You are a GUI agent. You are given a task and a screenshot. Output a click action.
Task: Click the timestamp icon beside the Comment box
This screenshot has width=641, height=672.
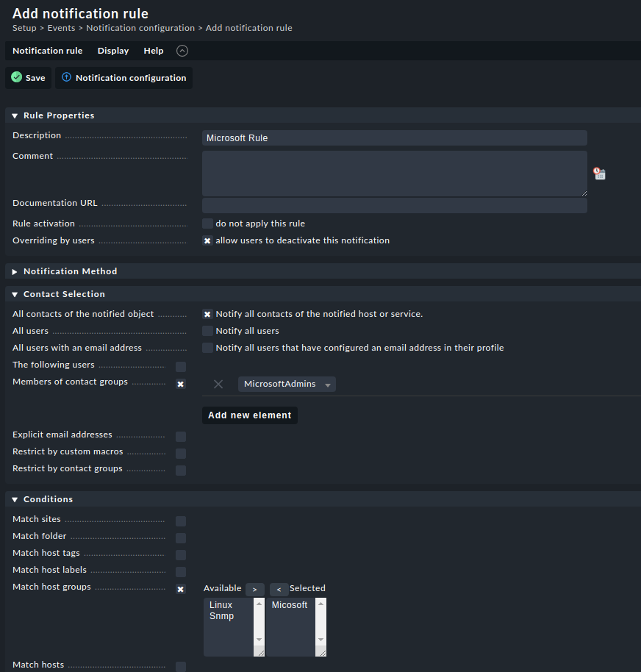[600, 174]
